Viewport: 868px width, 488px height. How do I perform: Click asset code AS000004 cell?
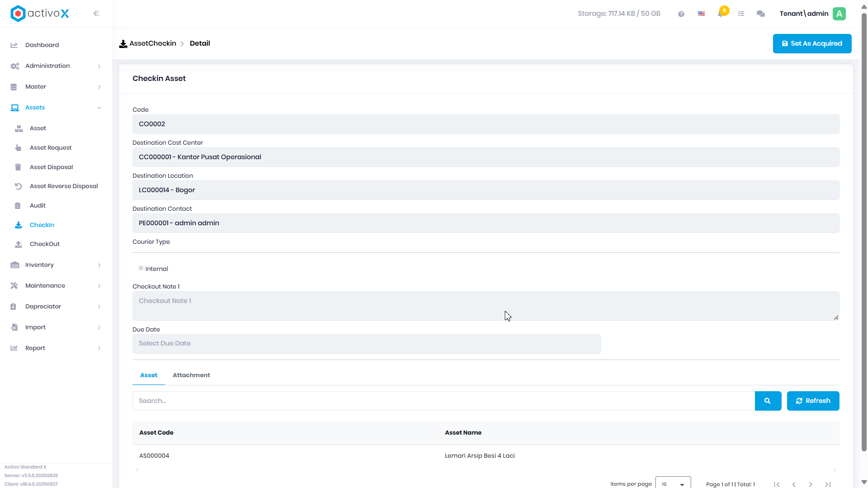pos(154,456)
